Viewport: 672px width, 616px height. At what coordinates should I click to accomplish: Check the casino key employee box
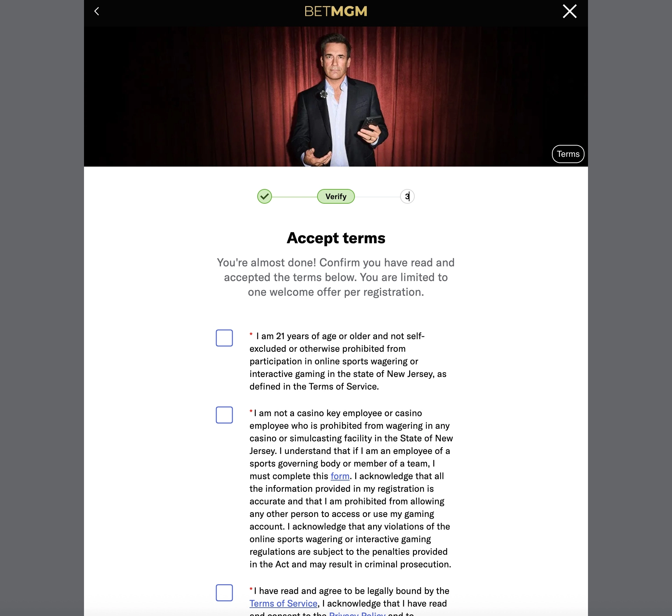pos(224,415)
